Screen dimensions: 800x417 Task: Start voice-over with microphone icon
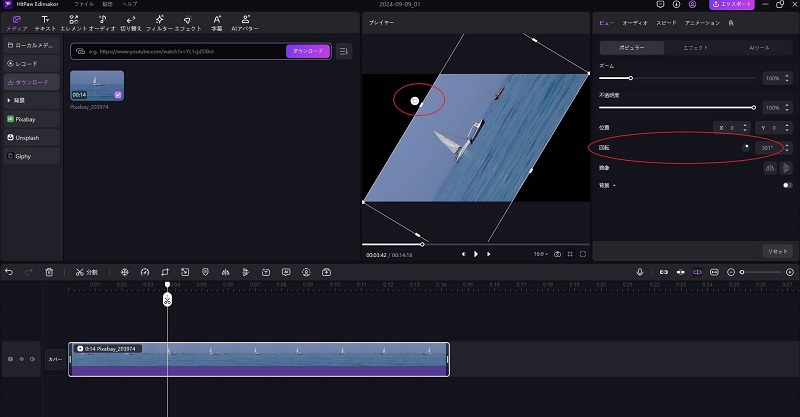(640, 272)
